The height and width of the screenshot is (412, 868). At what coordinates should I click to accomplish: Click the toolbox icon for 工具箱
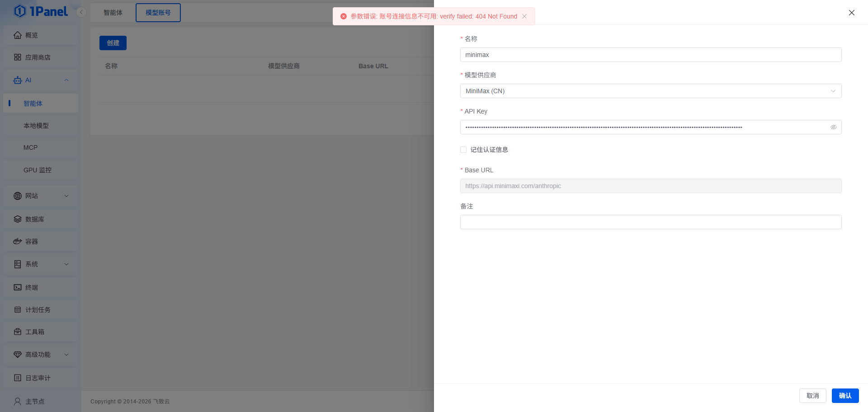pos(18,332)
